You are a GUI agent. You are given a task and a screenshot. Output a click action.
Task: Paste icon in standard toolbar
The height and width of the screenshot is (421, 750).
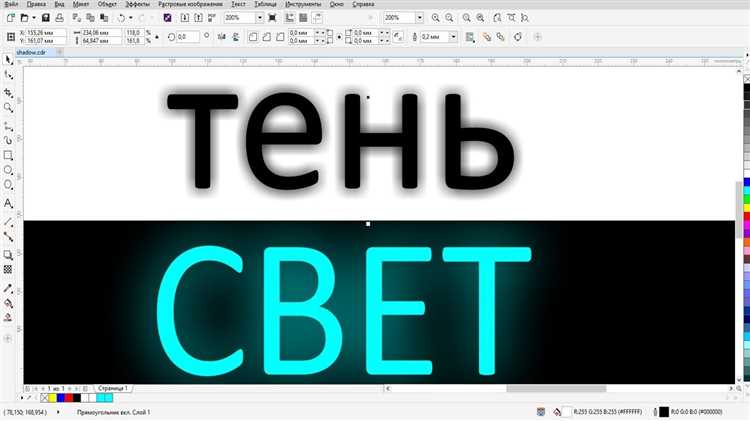[x=104, y=18]
